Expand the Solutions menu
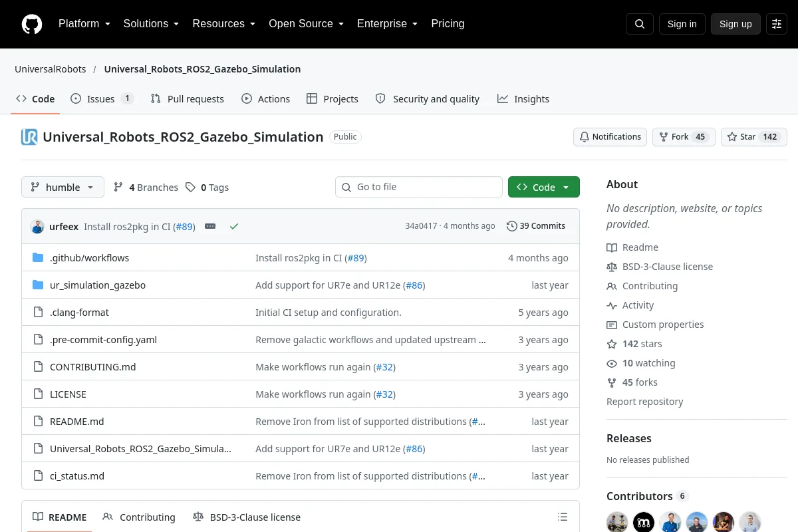 (151, 24)
